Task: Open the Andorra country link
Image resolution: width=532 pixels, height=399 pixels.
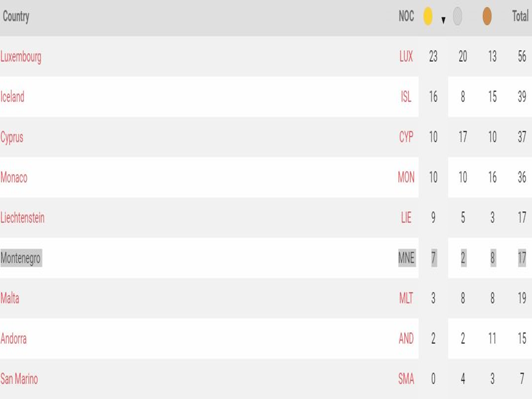Action: (x=14, y=339)
